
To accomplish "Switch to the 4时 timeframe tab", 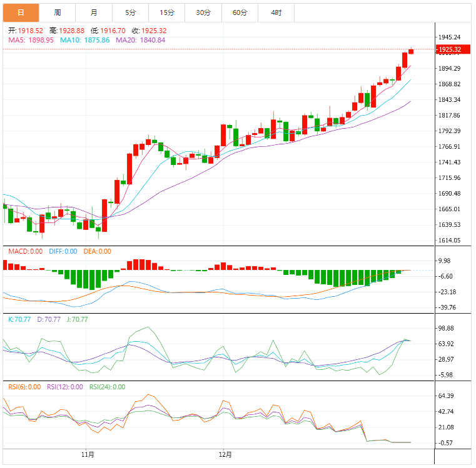I will [x=276, y=12].
